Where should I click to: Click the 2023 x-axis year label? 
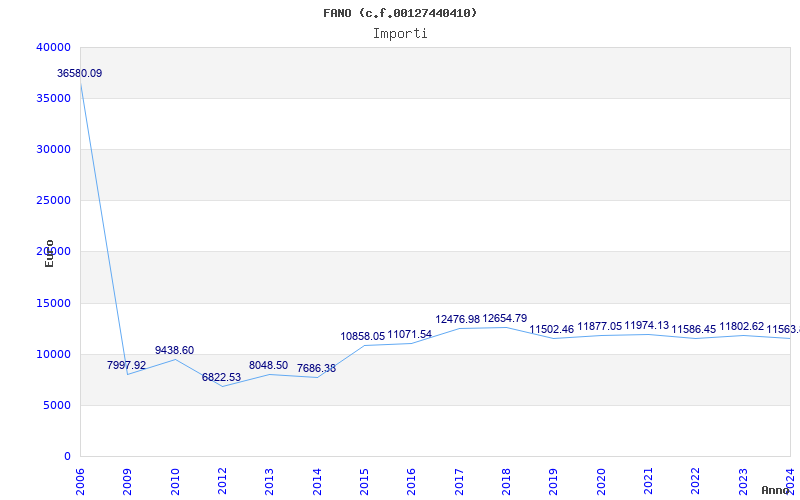tap(743, 481)
